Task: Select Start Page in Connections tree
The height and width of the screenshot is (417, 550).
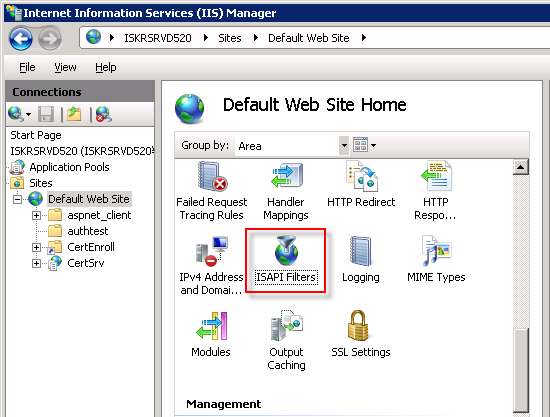Action: pyautogui.click(x=36, y=135)
